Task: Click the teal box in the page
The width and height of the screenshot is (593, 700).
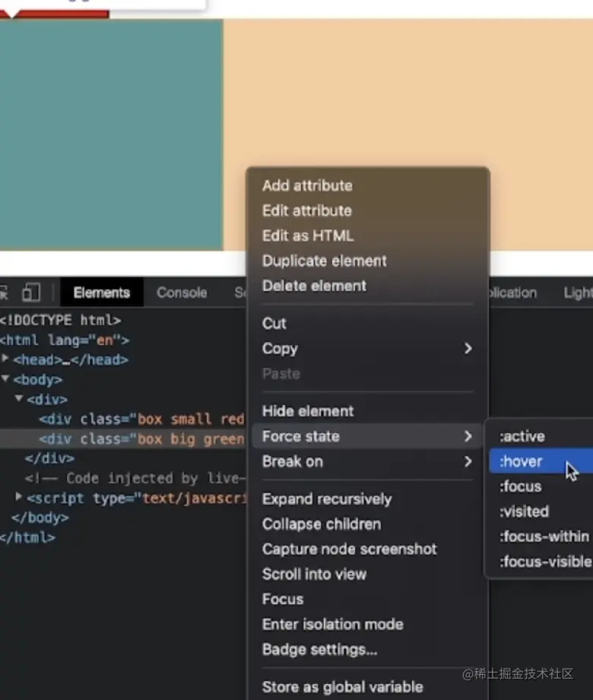Action: pyautogui.click(x=111, y=135)
